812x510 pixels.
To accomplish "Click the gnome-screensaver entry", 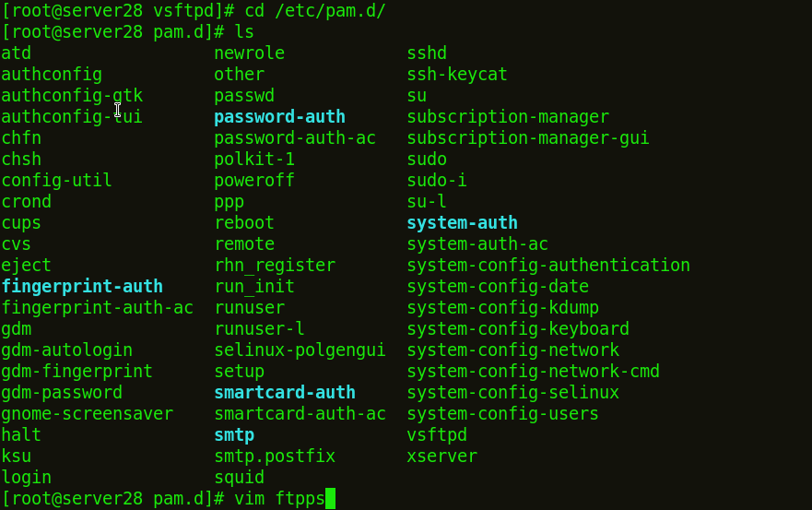I will 87,413.
